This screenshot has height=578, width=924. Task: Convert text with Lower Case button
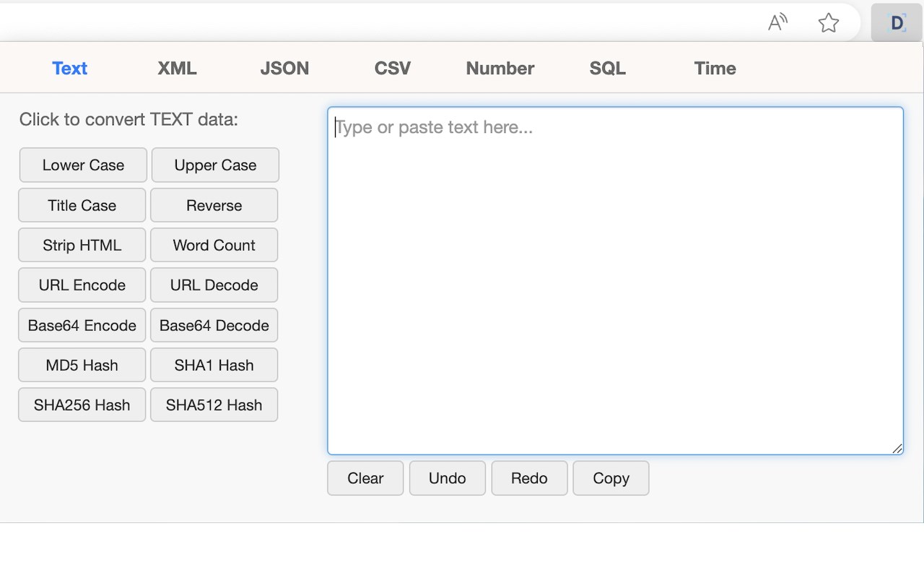(x=83, y=165)
